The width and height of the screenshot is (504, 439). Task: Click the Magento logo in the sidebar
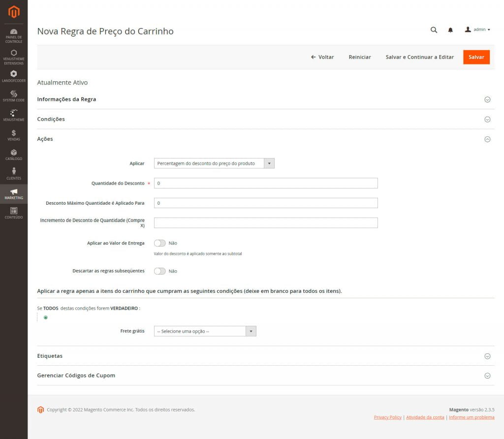coord(14,12)
